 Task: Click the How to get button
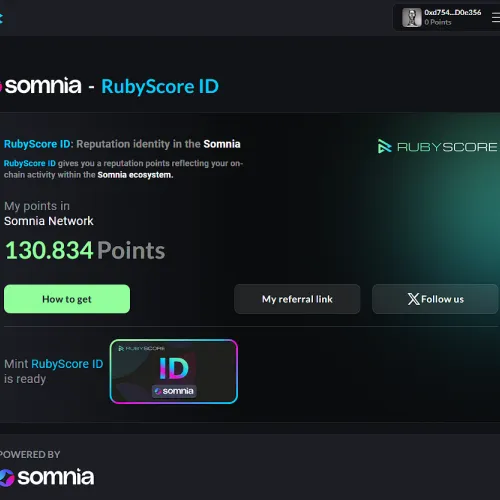pyautogui.click(x=67, y=299)
